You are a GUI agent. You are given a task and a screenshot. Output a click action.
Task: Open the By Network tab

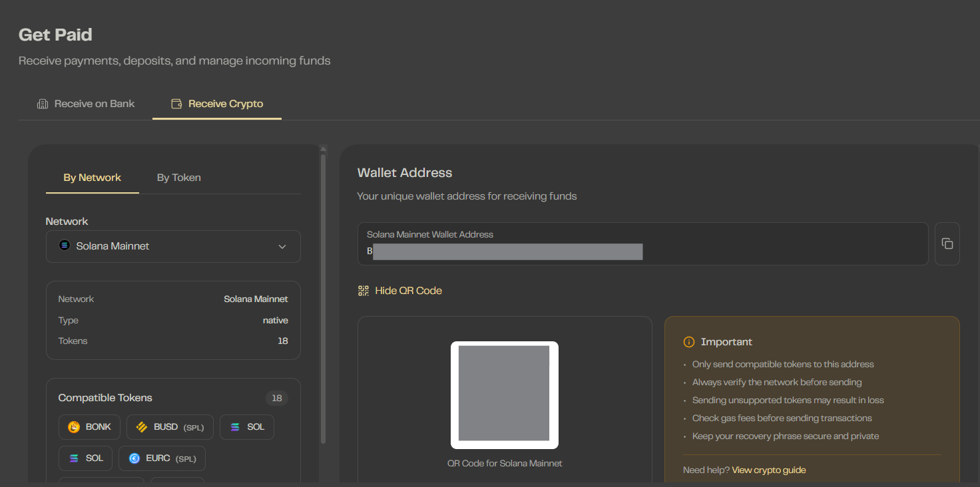click(93, 178)
